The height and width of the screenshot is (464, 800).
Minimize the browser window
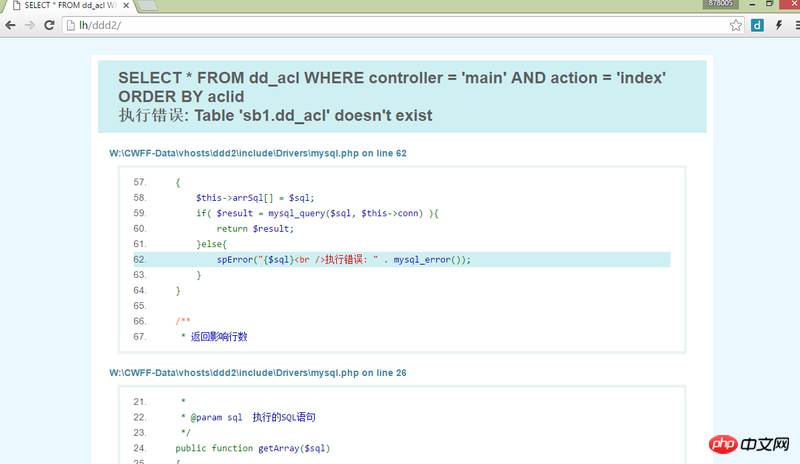752,4
